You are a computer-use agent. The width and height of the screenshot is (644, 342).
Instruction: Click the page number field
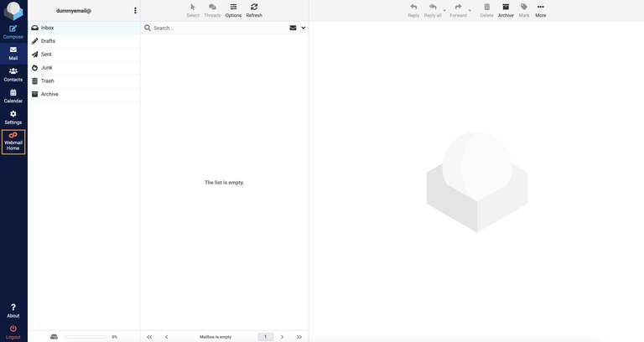coord(265,337)
